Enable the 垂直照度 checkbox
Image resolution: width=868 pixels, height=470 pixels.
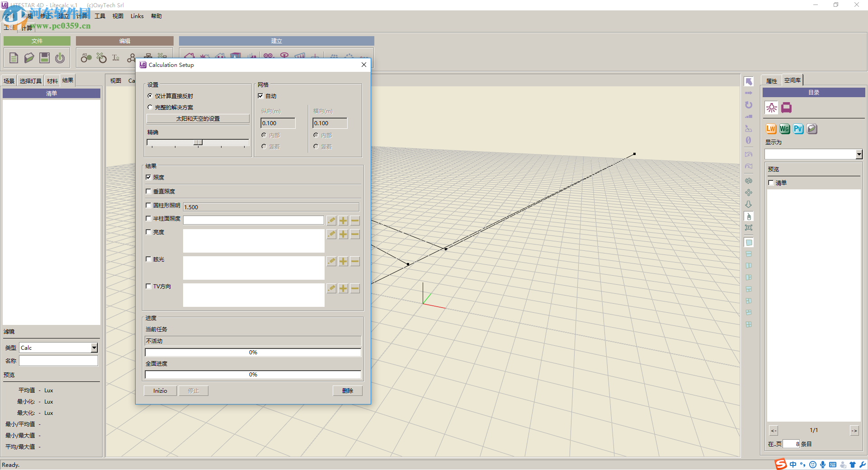pyautogui.click(x=148, y=191)
